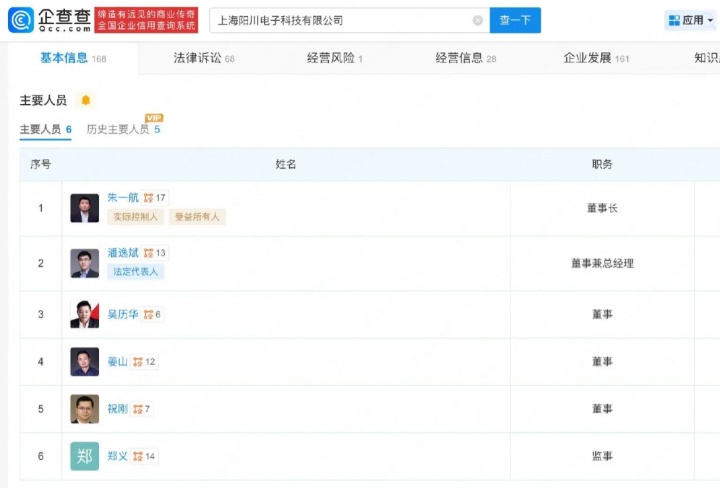Screen dimensions: 720x488
Task: Click the VIP badge above 历史主要人员
Action: (x=154, y=118)
